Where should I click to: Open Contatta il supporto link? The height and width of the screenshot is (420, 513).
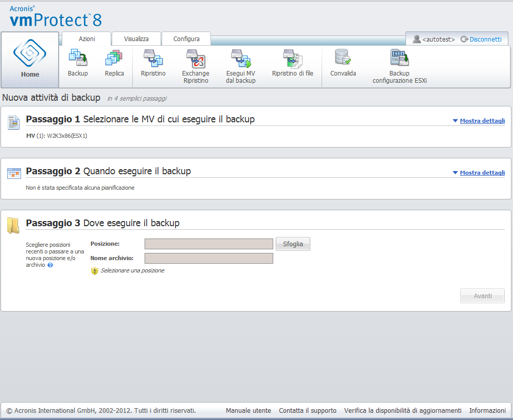point(308,411)
